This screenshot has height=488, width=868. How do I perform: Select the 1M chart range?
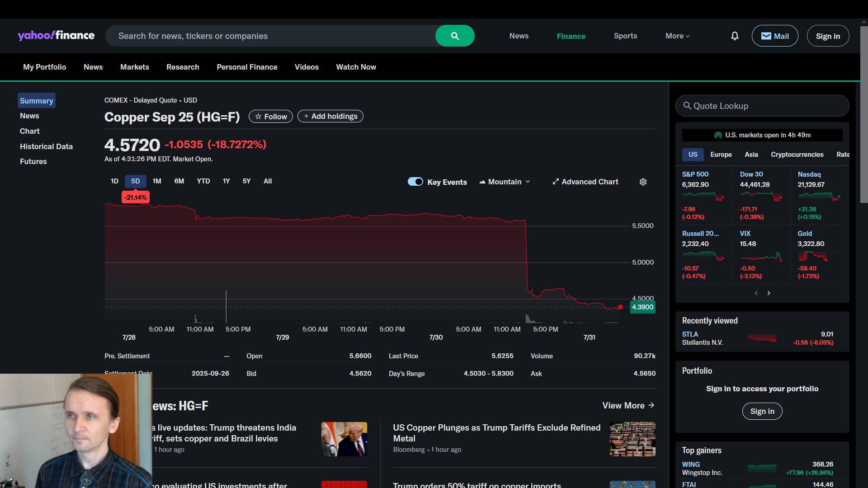click(157, 181)
